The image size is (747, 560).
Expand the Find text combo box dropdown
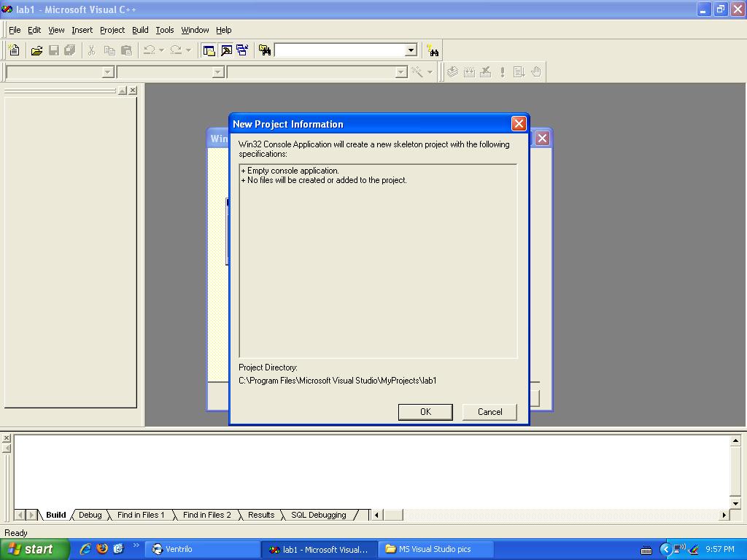pyautogui.click(x=411, y=50)
